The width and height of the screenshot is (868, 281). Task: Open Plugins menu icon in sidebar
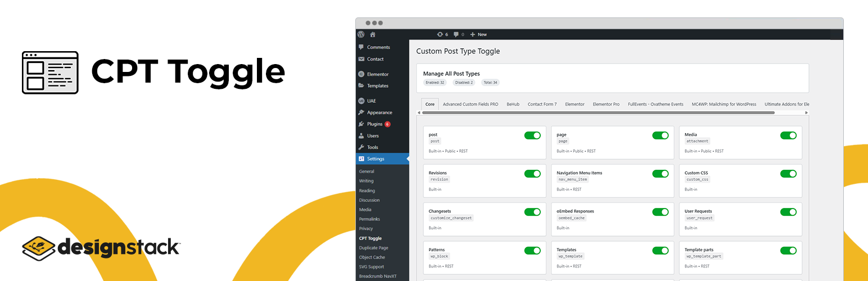[361, 124]
